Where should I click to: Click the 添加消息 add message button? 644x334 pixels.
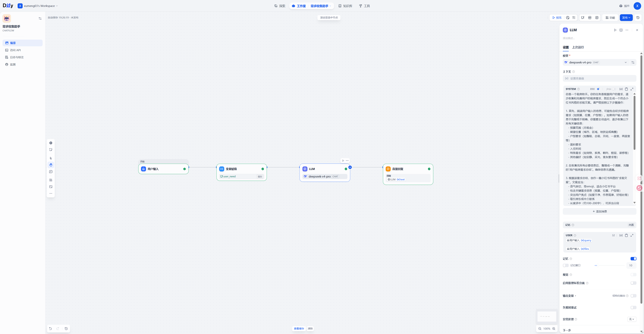(x=599, y=212)
